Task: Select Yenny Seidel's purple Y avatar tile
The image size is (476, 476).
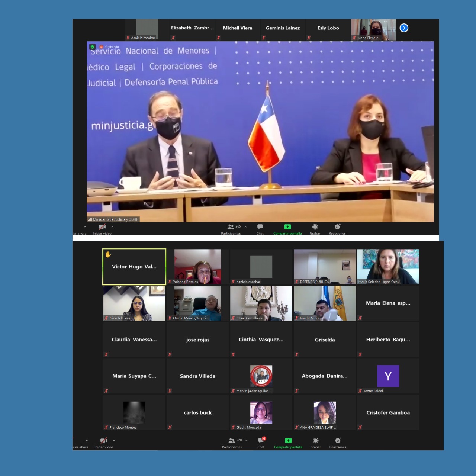Action: [x=388, y=376]
